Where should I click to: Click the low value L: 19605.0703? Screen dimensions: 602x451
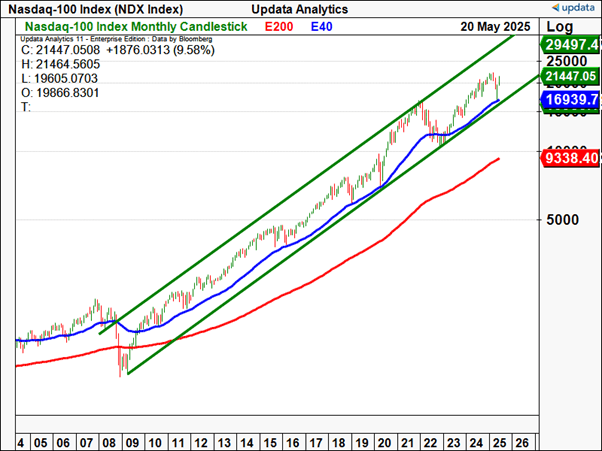60,78
